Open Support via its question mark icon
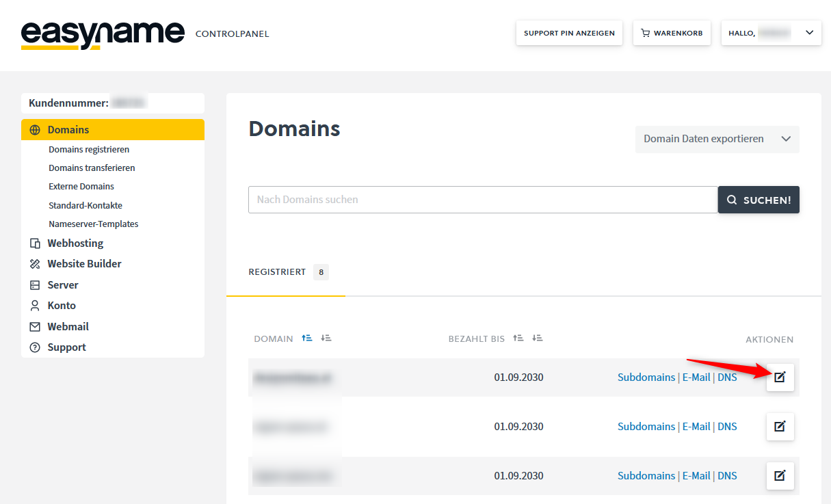 tap(35, 347)
